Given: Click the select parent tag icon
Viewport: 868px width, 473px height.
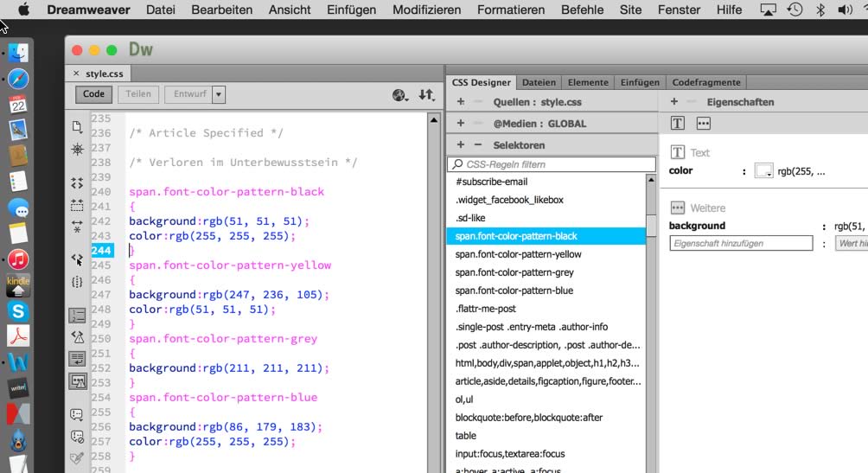Looking at the screenshot, I should 78,259.
